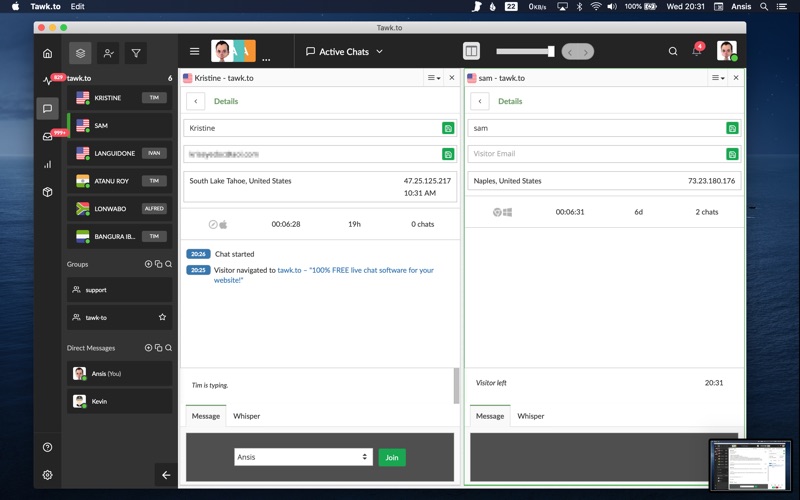
Task: Open the chat messaging icon in sidebar
Action: click(x=47, y=109)
